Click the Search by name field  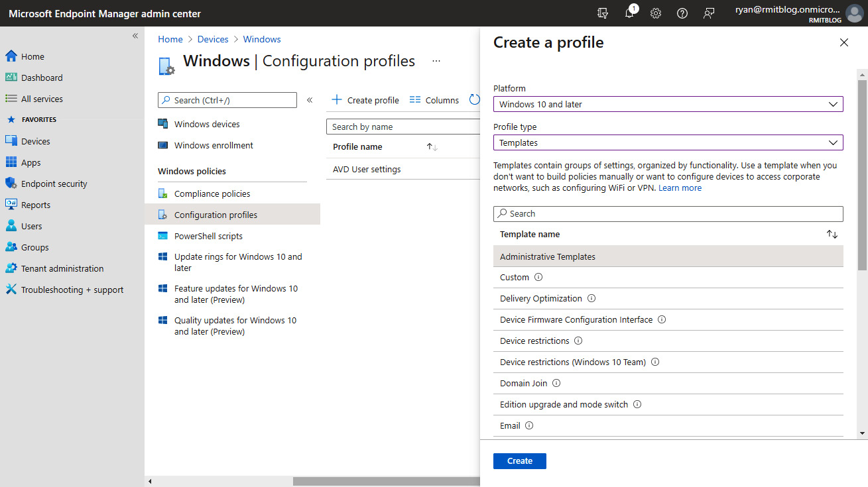click(403, 127)
